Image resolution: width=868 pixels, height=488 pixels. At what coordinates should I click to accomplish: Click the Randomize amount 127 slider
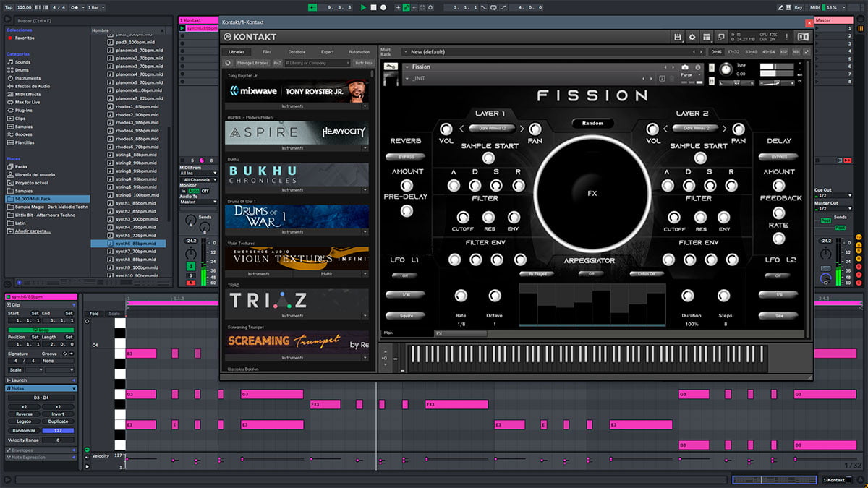click(58, 430)
